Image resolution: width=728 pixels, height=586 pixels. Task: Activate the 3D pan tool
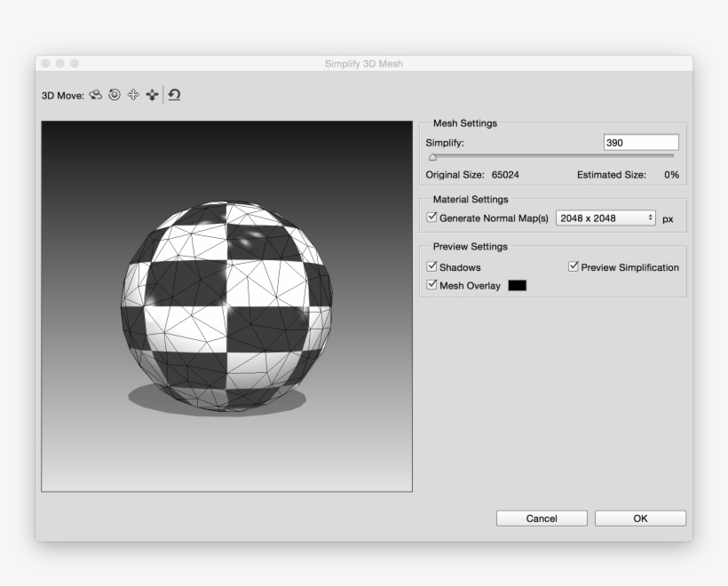click(133, 95)
